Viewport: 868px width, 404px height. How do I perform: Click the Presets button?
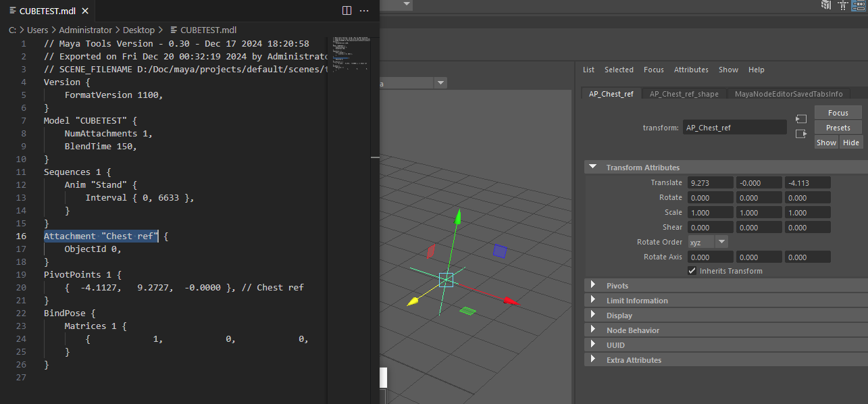coord(838,128)
